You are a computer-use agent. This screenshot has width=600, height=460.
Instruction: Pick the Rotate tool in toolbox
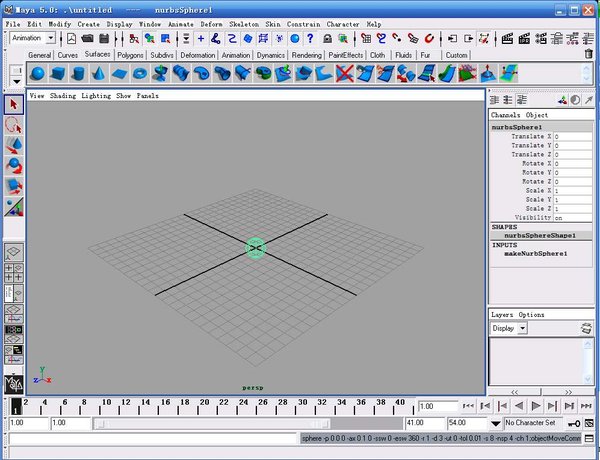click(x=14, y=166)
